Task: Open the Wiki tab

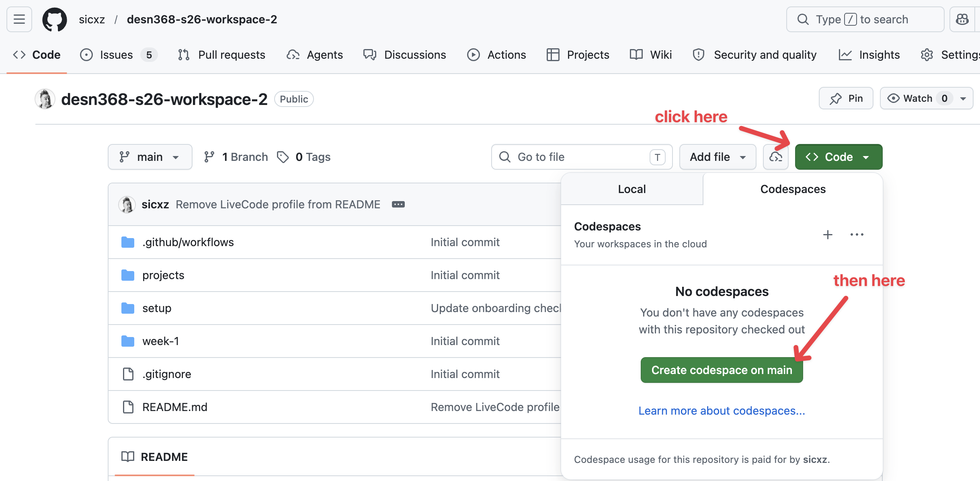Action: pos(651,55)
